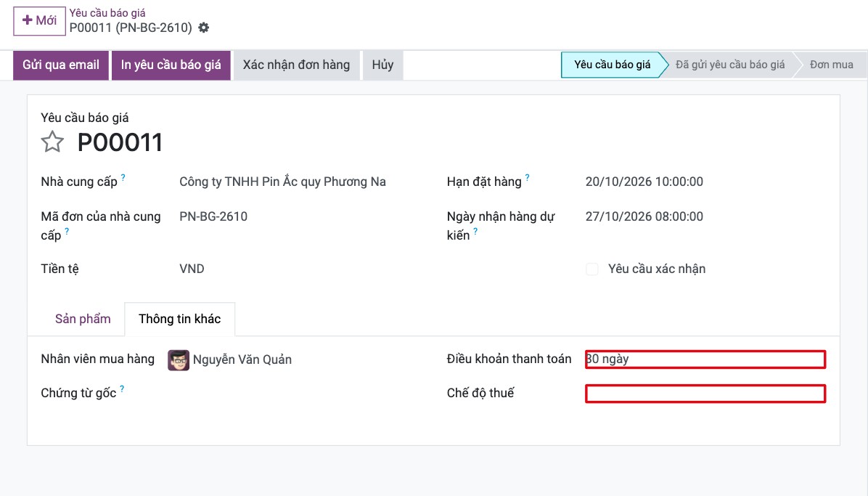This screenshot has width=868, height=496.
Task: Mark P00011 as favorite with the star
Action: (52, 142)
